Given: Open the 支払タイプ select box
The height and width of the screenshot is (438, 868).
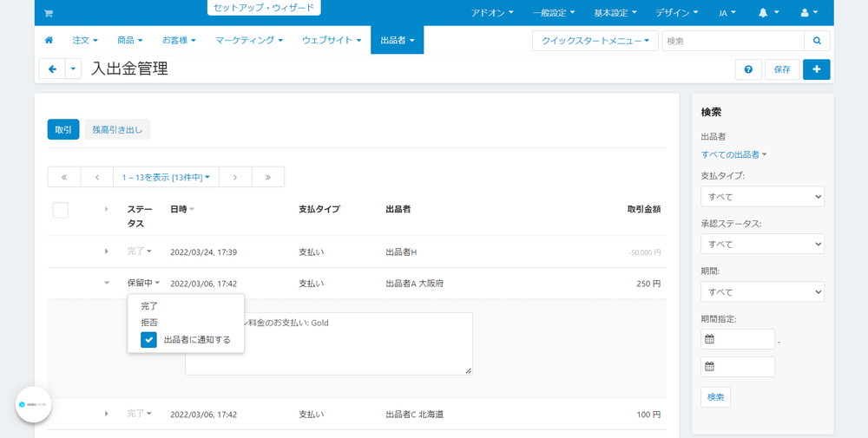Looking at the screenshot, I should point(762,196).
